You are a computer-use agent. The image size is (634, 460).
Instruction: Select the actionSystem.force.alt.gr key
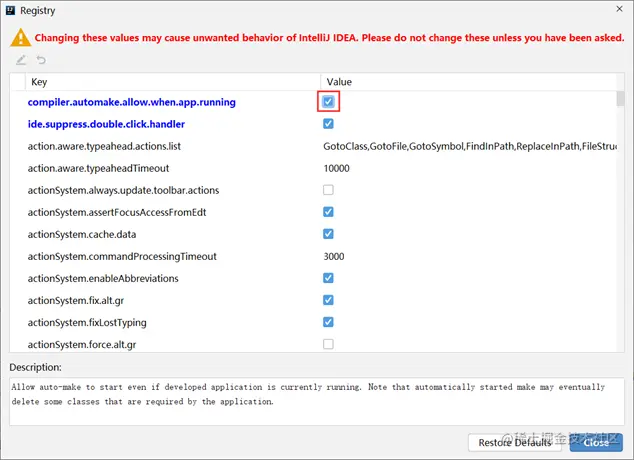point(82,345)
